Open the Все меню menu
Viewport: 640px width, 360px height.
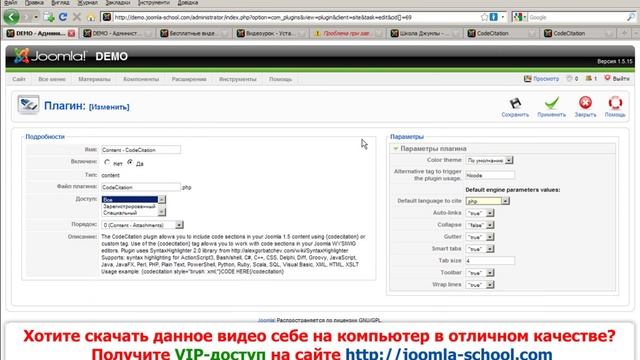click(x=52, y=79)
